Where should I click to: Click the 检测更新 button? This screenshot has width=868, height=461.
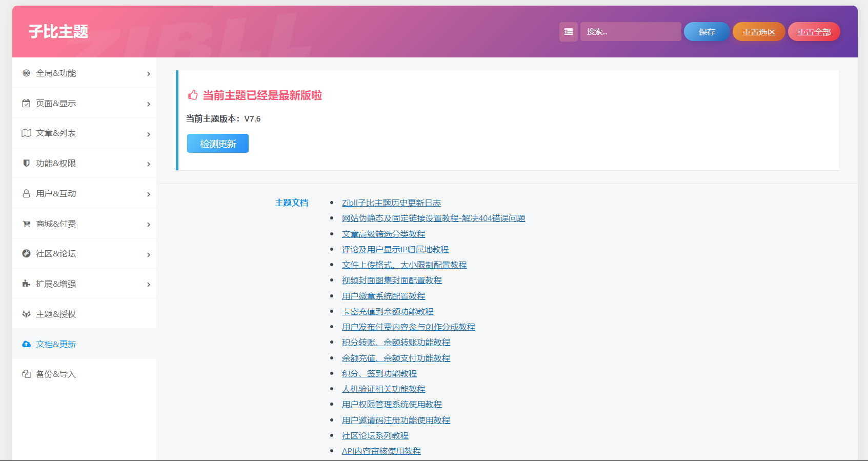point(218,144)
